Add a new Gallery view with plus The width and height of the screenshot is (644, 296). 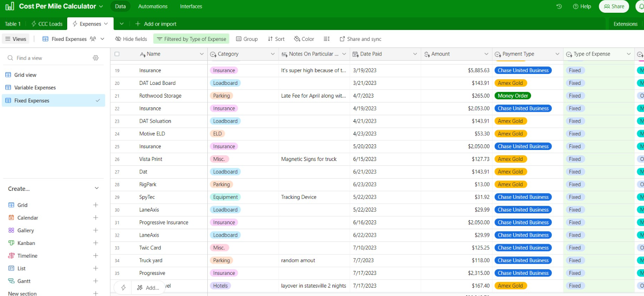pos(95,230)
